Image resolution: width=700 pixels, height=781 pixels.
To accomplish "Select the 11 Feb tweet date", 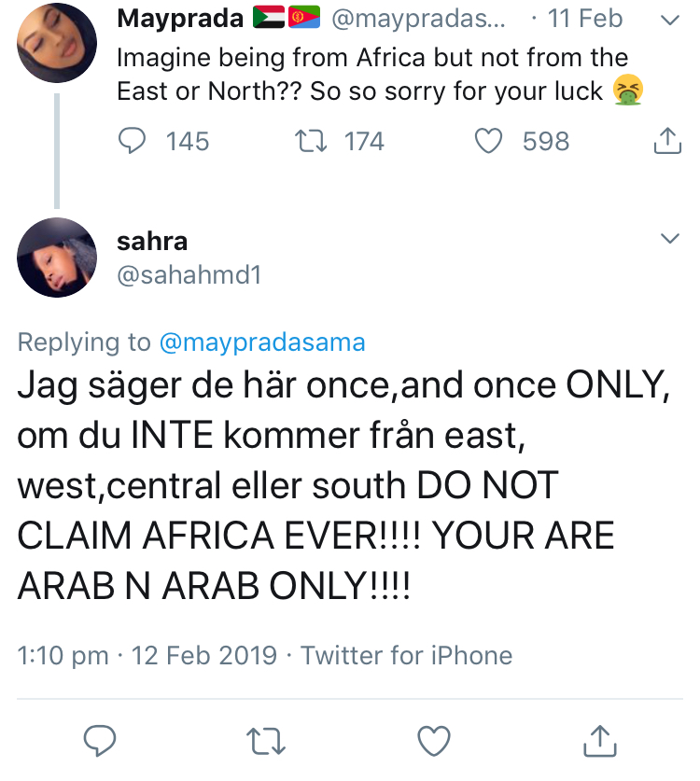I will (x=587, y=18).
